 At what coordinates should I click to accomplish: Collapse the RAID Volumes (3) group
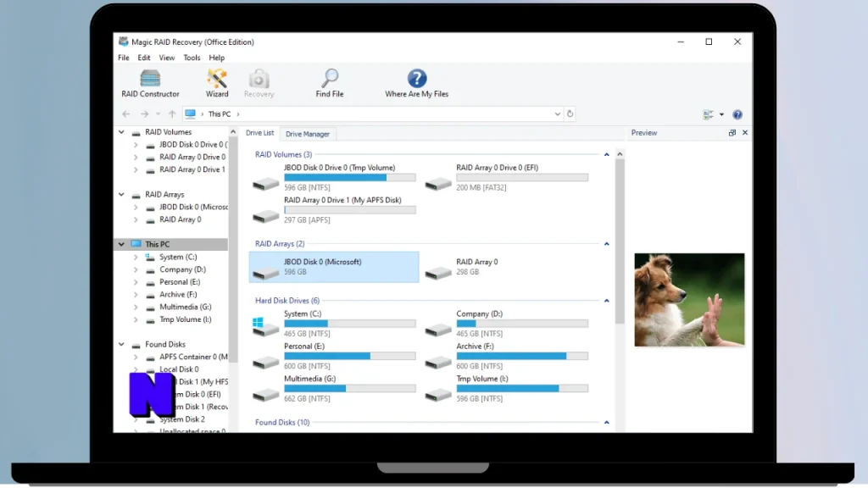tap(607, 155)
